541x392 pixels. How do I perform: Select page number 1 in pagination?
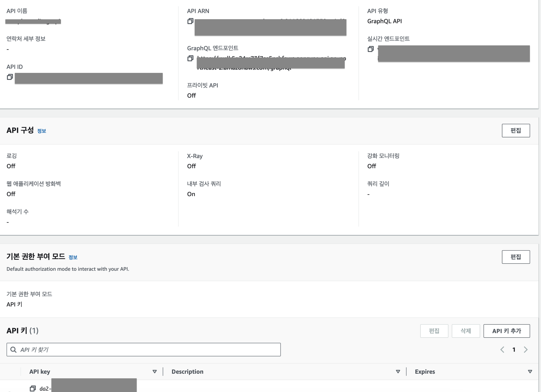point(514,350)
